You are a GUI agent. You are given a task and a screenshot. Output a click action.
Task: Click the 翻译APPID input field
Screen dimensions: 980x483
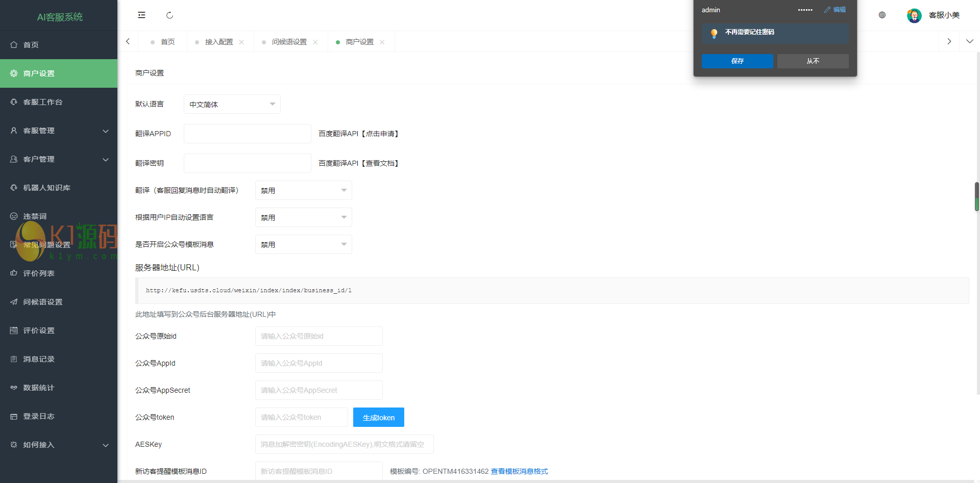(247, 134)
